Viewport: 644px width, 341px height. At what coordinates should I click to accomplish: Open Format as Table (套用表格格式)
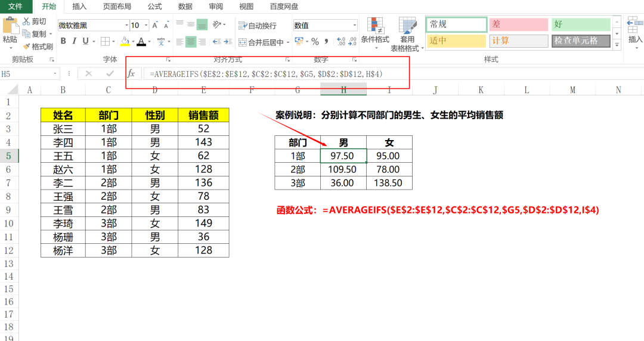pos(407,35)
